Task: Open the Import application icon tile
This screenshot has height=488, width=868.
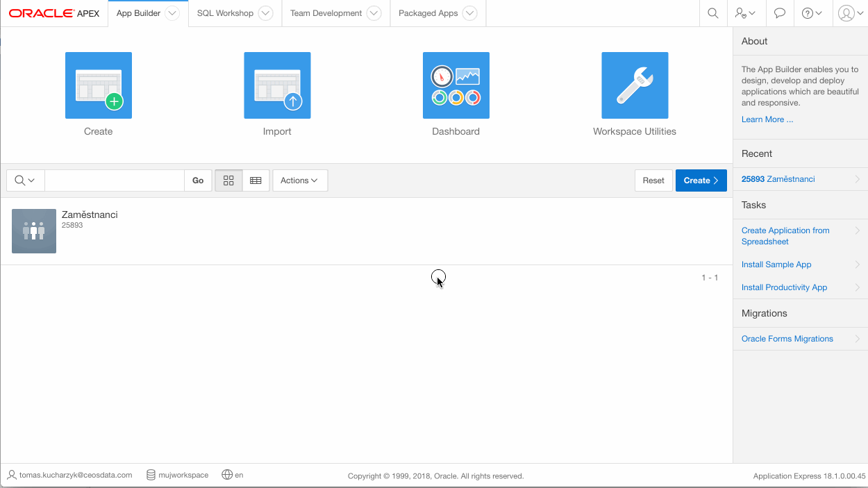Action: coord(277,85)
